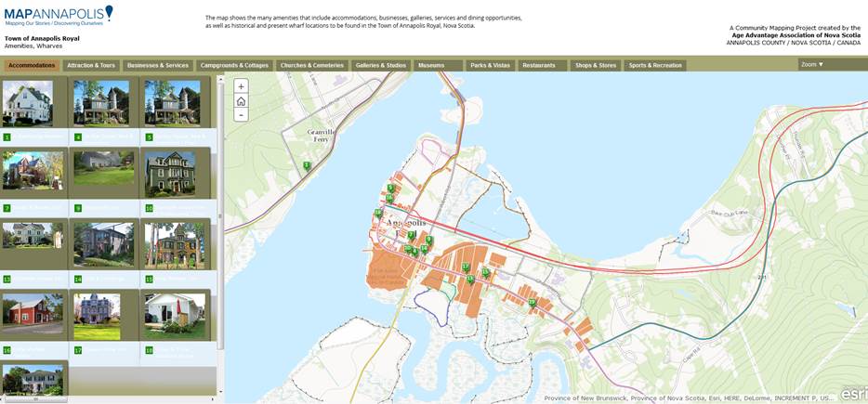Viewport: 868px width, 404px height.
Task: Show the Museums tab
Action: (438, 66)
